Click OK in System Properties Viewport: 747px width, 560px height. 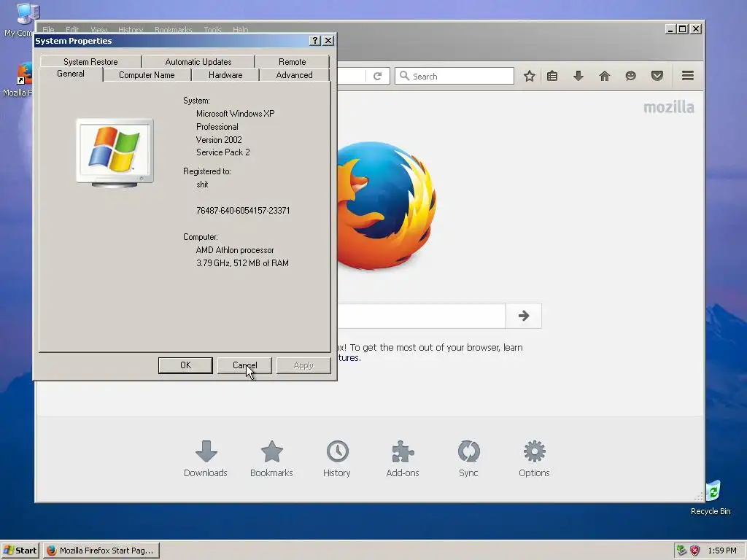point(185,365)
